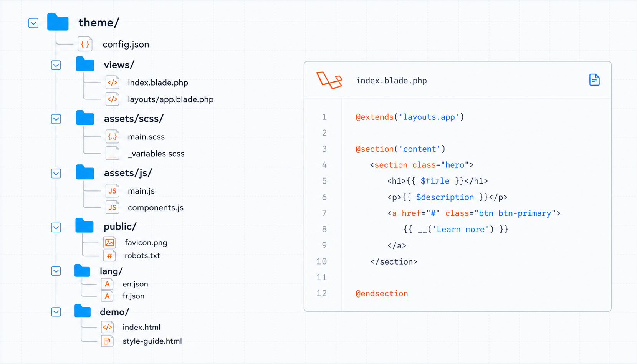
Task: Collapse the theme/ root folder chevron
Action: [33, 23]
